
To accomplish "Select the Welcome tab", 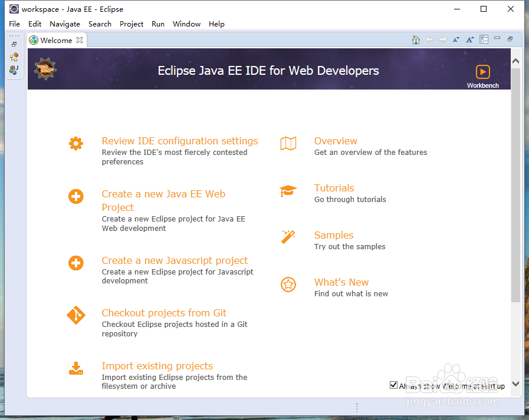I will pyautogui.click(x=56, y=40).
